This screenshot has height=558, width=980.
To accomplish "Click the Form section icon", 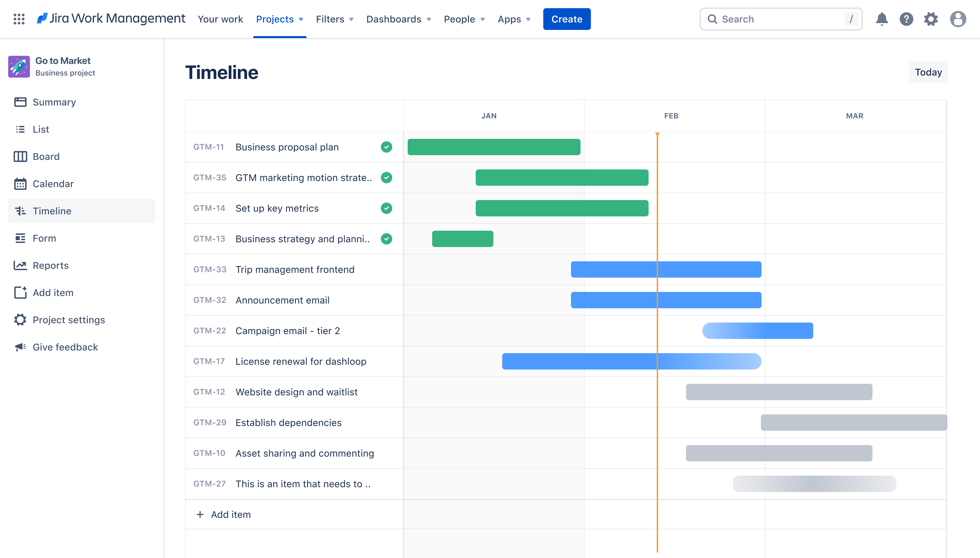I will pyautogui.click(x=21, y=237).
